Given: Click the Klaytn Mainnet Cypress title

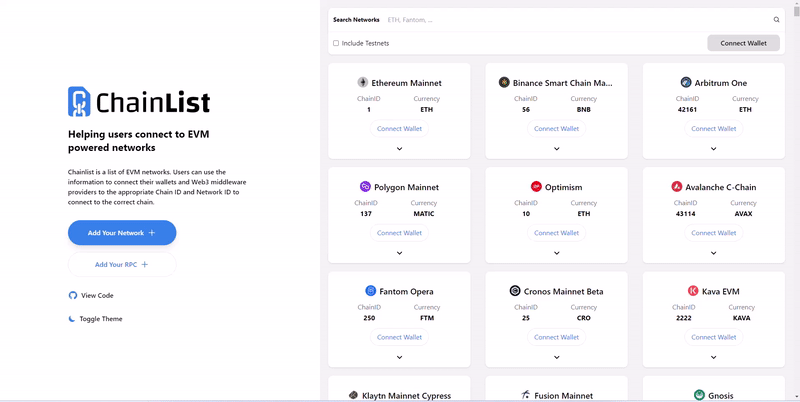Looking at the screenshot, I should pos(407,396).
